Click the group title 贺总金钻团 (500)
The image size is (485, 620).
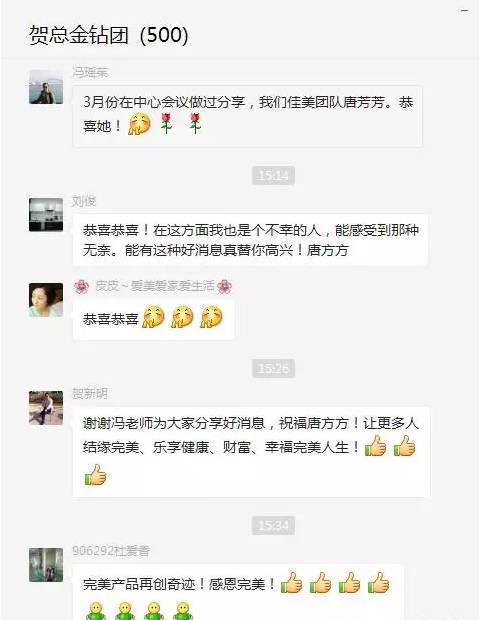point(108,35)
